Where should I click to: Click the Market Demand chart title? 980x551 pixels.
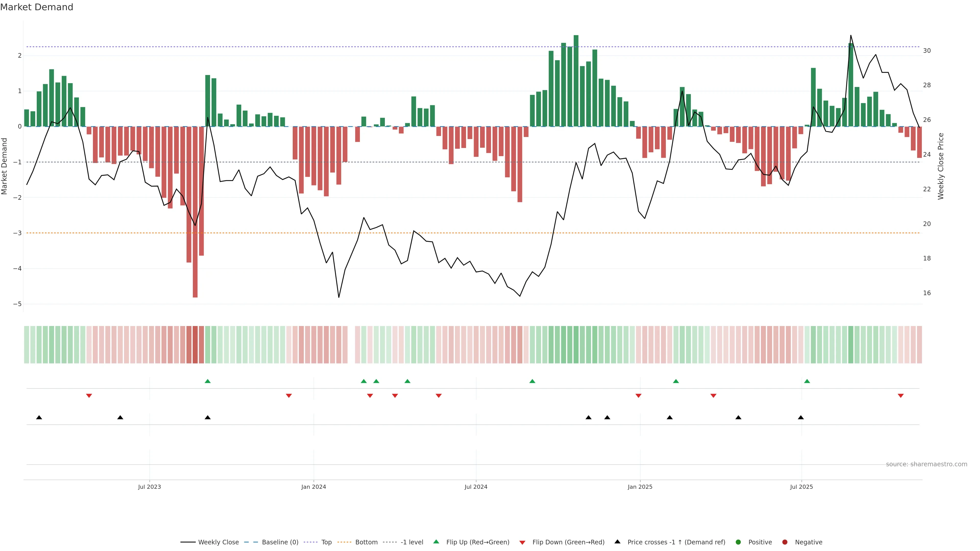36,7
